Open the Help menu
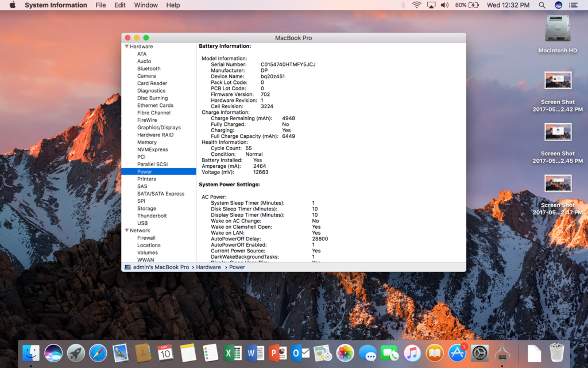The width and height of the screenshot is (588, 368). point(173,5)
